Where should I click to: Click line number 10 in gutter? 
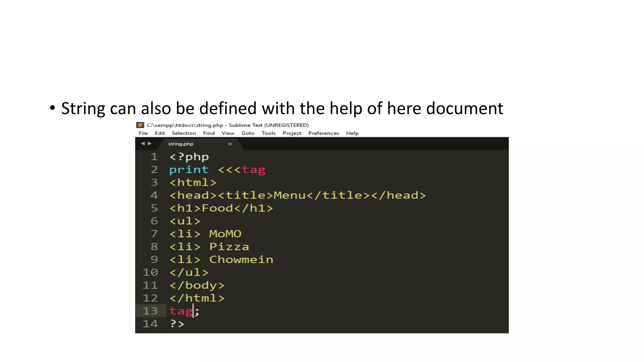pos(150,272)
